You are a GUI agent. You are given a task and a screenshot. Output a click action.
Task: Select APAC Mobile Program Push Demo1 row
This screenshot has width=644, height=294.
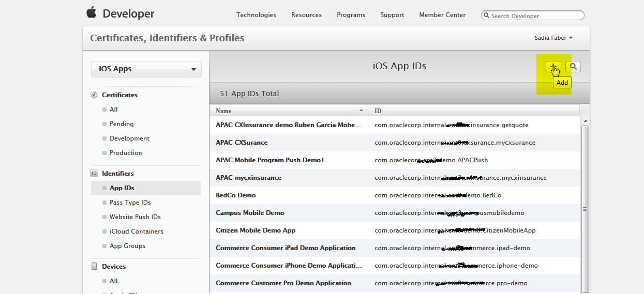point(395,160)
